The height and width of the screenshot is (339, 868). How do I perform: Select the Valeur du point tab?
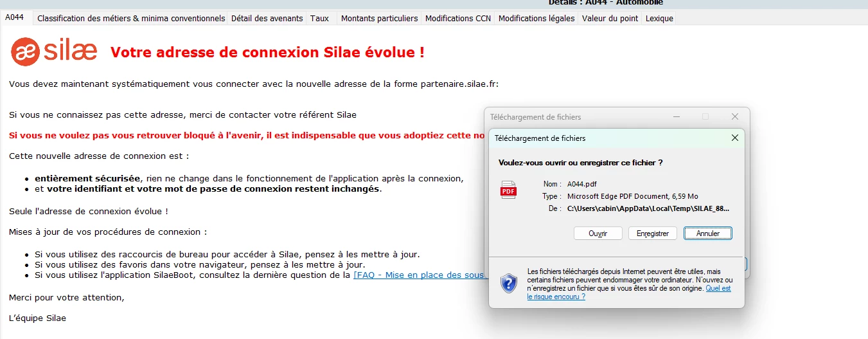coord(610,19)
